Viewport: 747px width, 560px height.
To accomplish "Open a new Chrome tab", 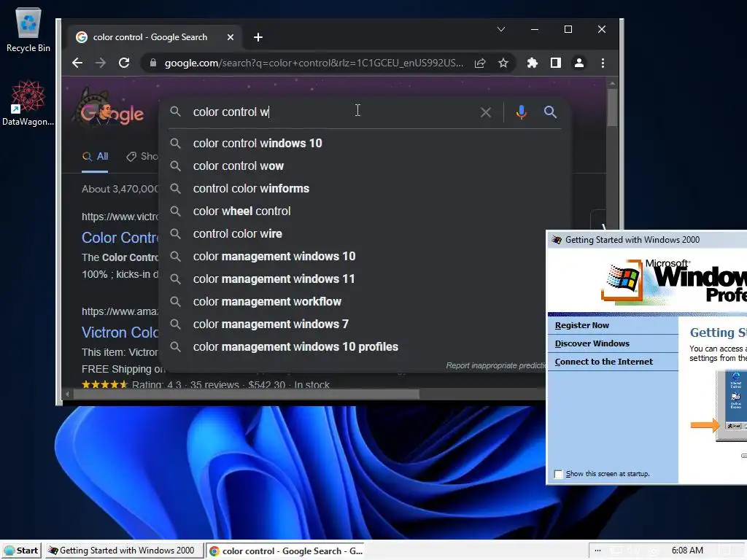I will click(x=258, y=37).
